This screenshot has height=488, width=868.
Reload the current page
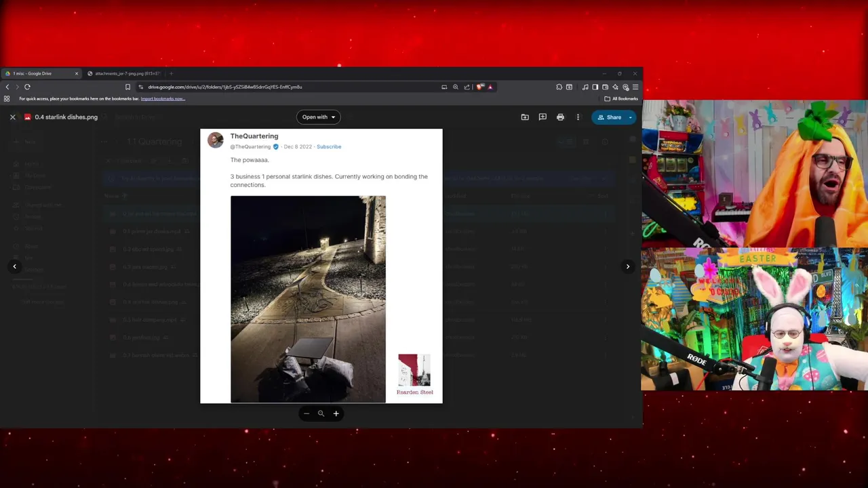tap(27, 87)
